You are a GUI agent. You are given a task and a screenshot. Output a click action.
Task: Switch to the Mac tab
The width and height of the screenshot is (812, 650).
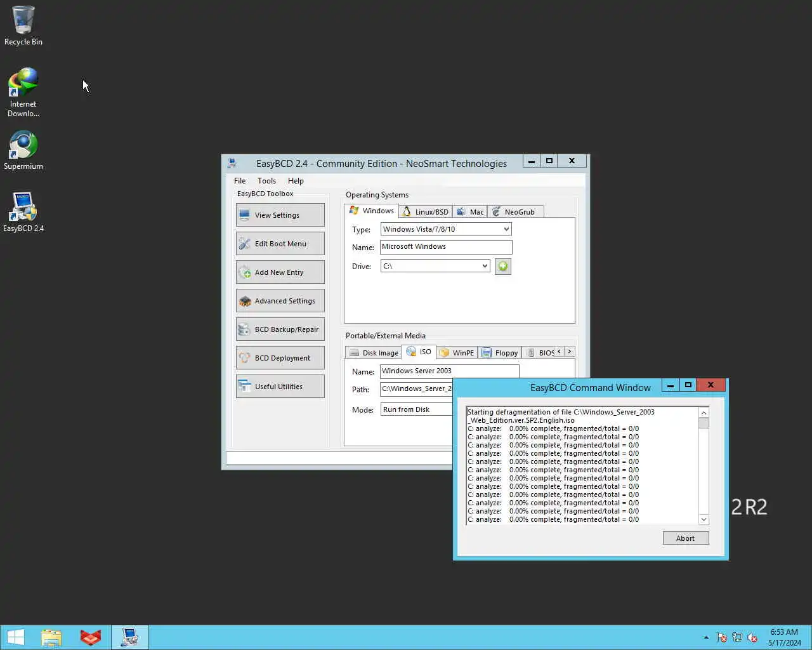pos(470,212)
